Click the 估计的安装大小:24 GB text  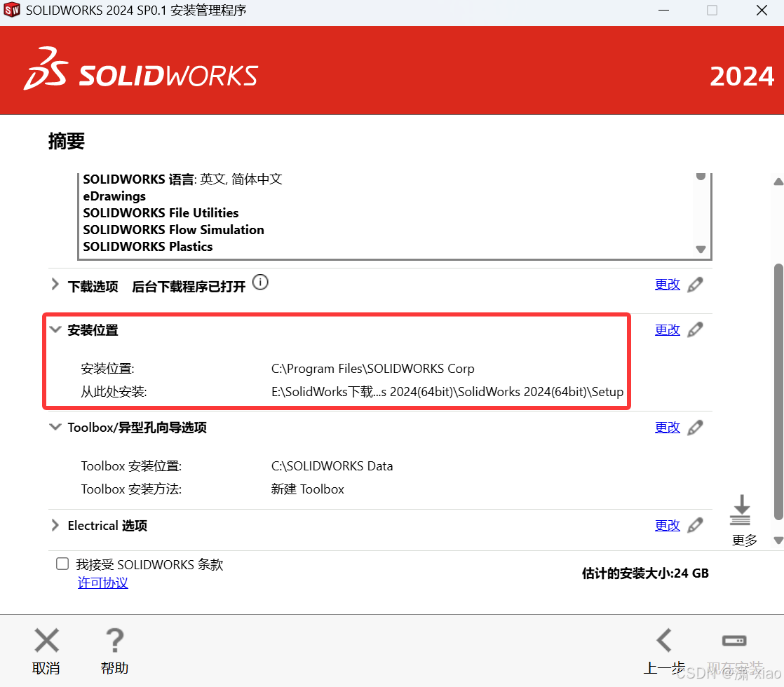(x=645, y=573)
